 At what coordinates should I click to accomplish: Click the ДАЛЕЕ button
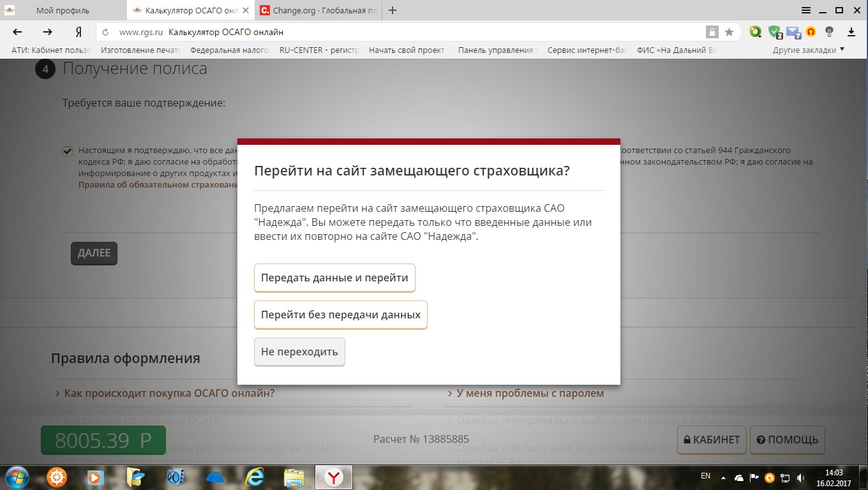tap(94, 253)
